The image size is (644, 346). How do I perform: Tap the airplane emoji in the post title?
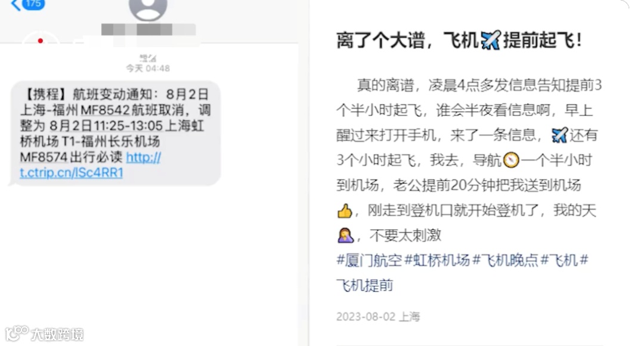(x=491, y=41)
